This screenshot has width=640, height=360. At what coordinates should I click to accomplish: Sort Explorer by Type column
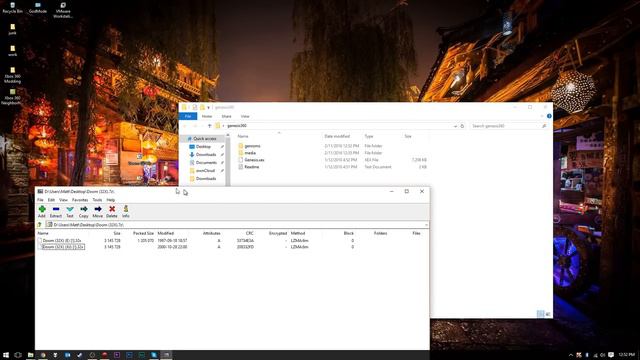point(369,136)
